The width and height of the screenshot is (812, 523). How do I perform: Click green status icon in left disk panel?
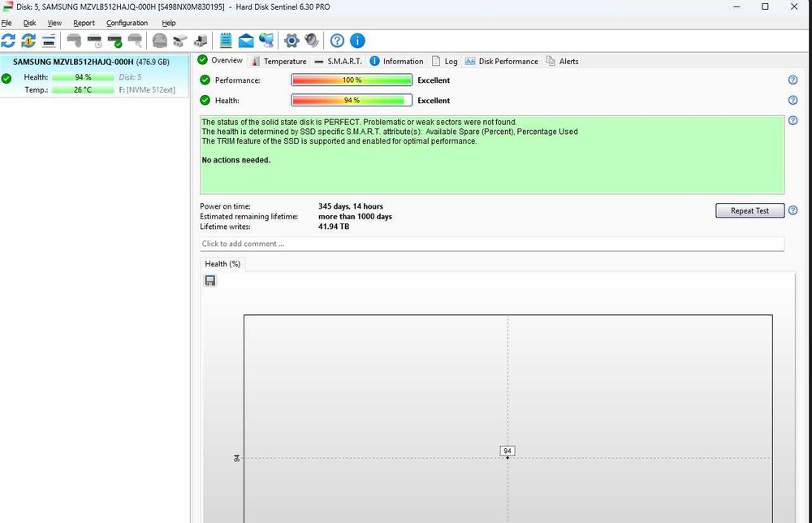(x=6, y=79)
